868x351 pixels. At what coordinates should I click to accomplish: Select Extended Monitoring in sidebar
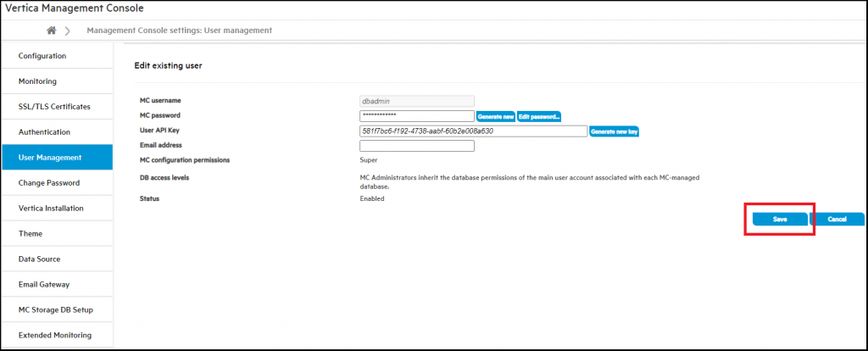57,336
